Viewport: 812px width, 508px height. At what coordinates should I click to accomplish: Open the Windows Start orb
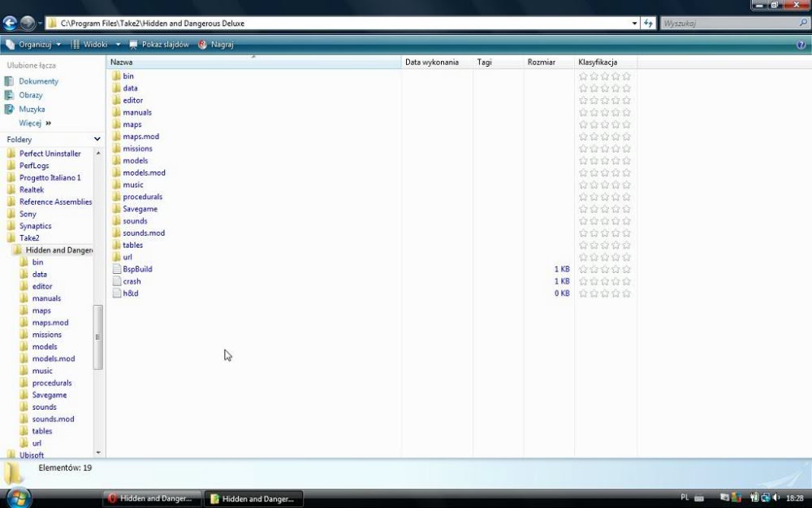click(x=18, y=497)
